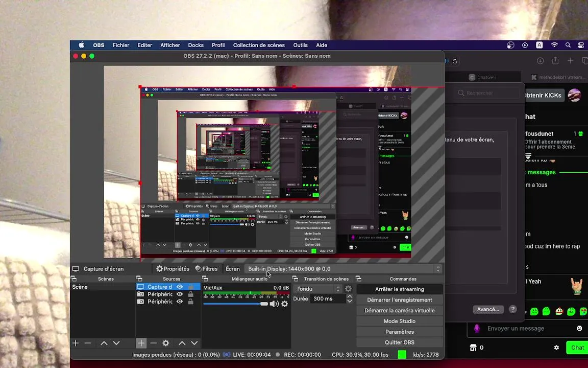This screenshot has height=368, width=588.
Task: Move the selected source up
Action: coord(182,343)
